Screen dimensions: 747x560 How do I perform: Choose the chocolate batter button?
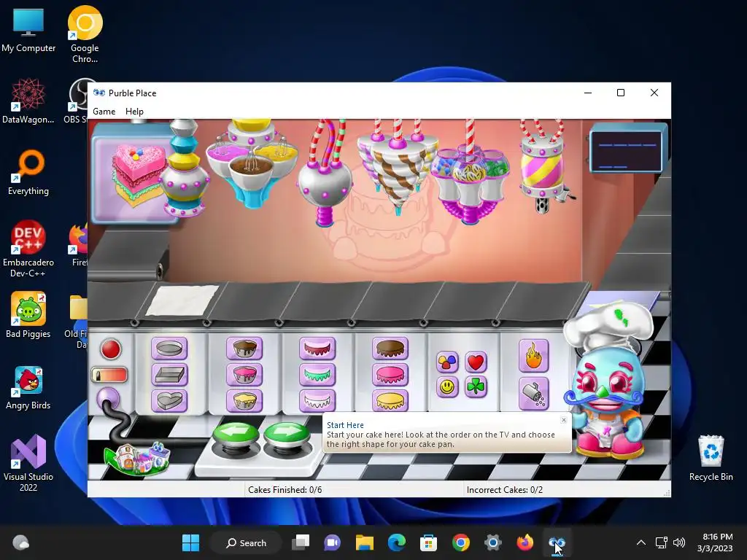pyautogui.click(x=244, y=349)
